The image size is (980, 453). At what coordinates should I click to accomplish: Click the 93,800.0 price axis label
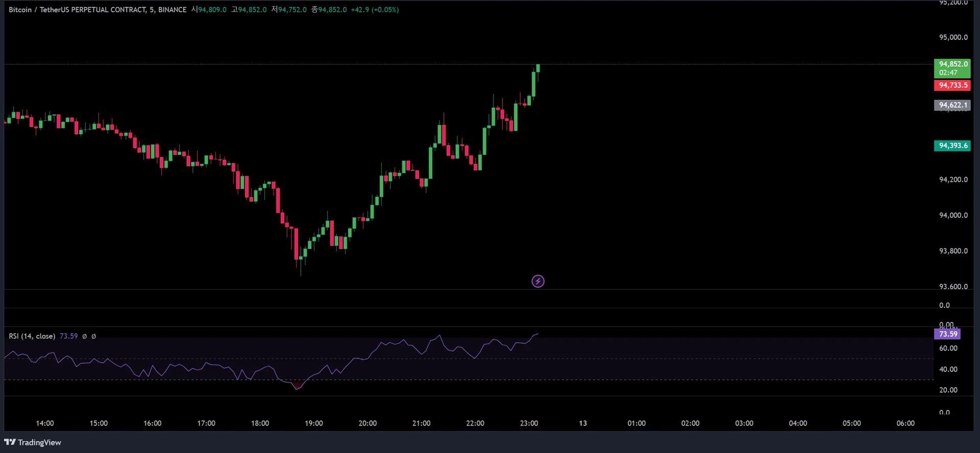tap(953, 251)
